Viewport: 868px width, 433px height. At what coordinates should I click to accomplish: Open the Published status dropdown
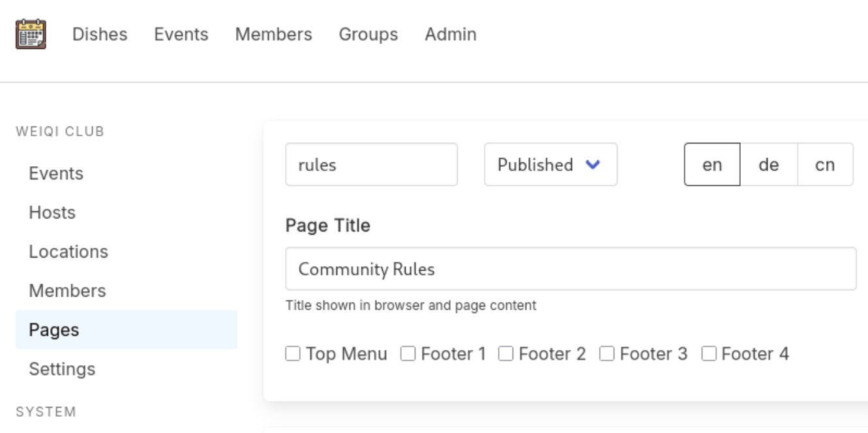(550, 164)
